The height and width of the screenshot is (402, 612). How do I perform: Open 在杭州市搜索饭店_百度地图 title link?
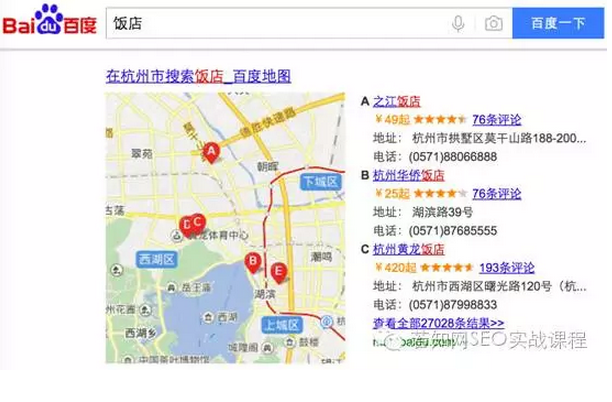click(198, 76)
